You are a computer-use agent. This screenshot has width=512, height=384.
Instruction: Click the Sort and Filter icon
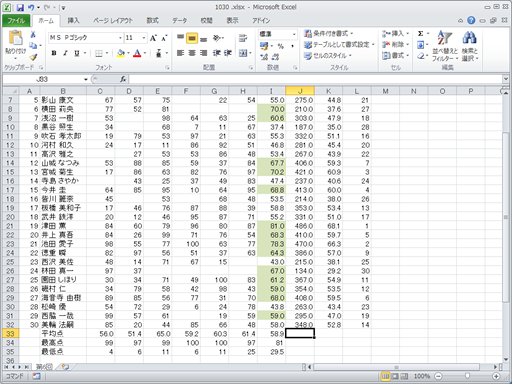[x=445, y=38]
